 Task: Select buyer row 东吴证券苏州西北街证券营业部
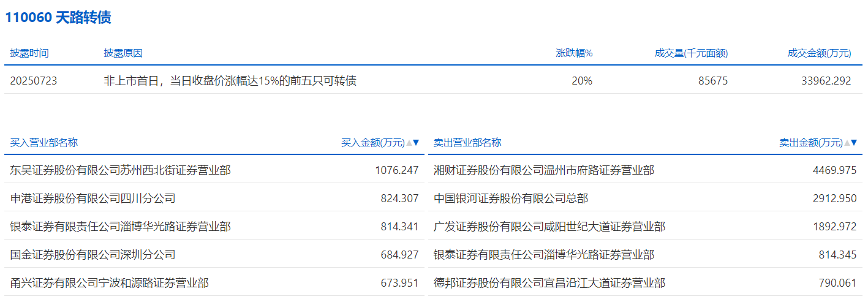pos(121,170)
